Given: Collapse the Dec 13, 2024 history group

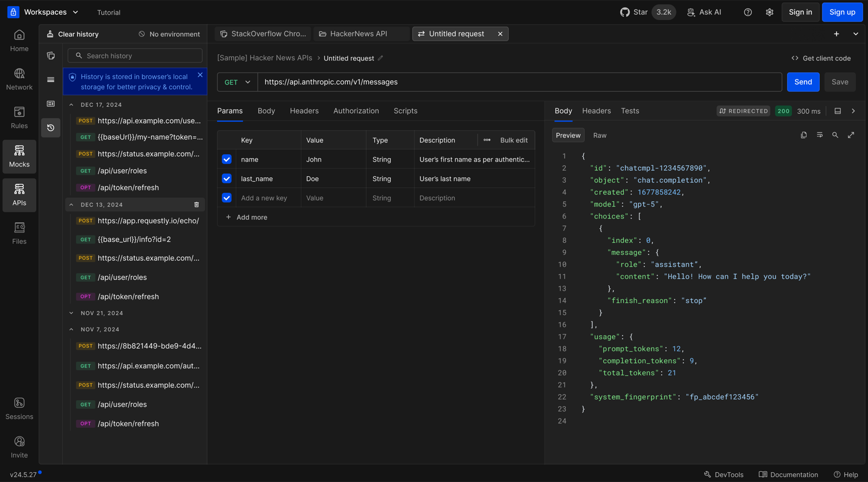Looking at the screenshot, I should 71,204.
